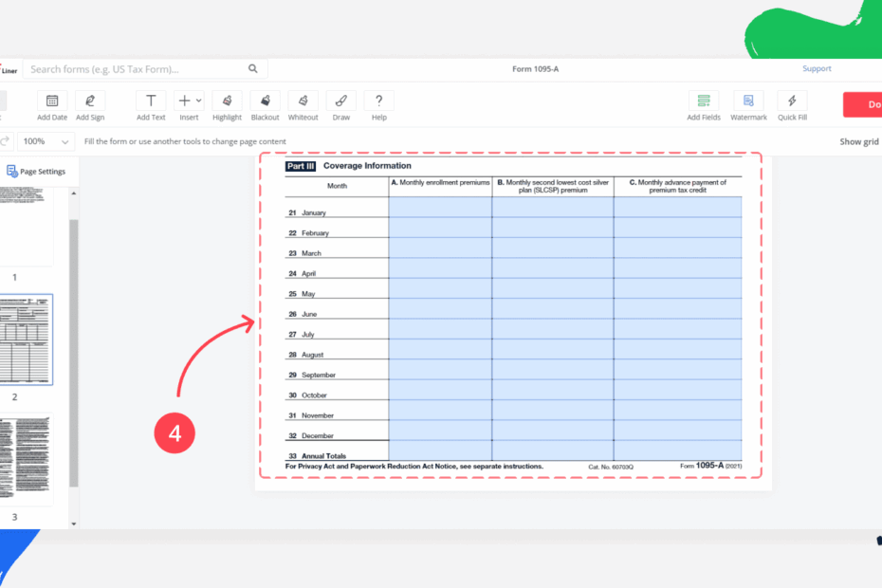The image size is (882, 588).
Task: Open the zoom level dropdown
Action: point(44,140)
